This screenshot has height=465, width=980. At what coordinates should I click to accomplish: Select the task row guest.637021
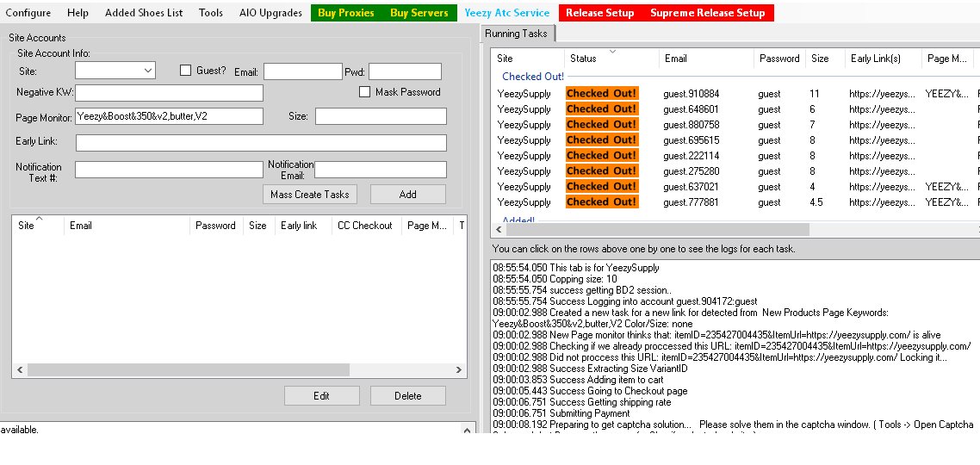point(735,187)
